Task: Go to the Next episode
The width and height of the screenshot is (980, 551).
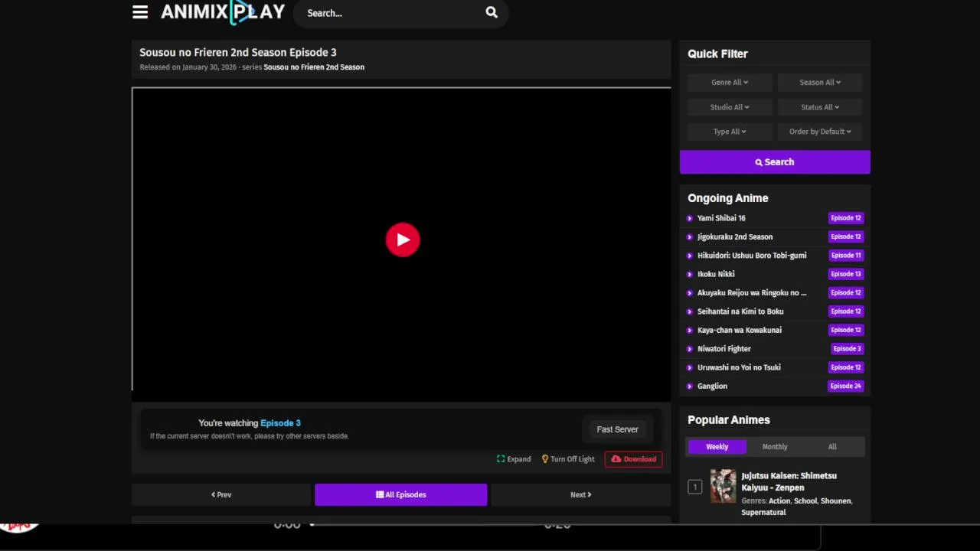Action: [580, 494]
